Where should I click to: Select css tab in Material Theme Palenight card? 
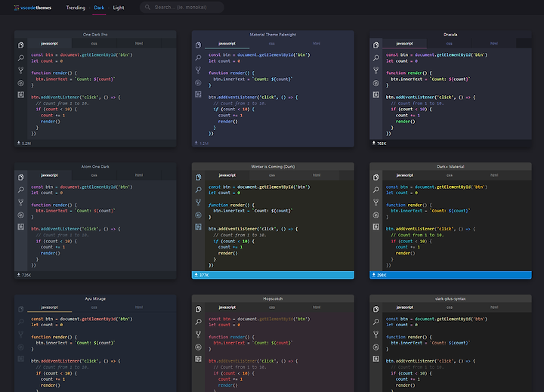(x=272, y=43)
